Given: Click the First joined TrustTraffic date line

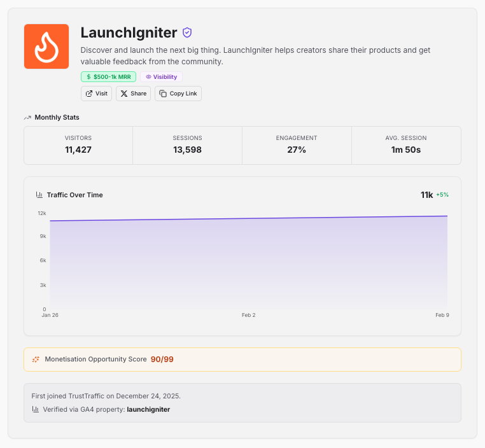Looking at the screenshot, I should (106, 396).
